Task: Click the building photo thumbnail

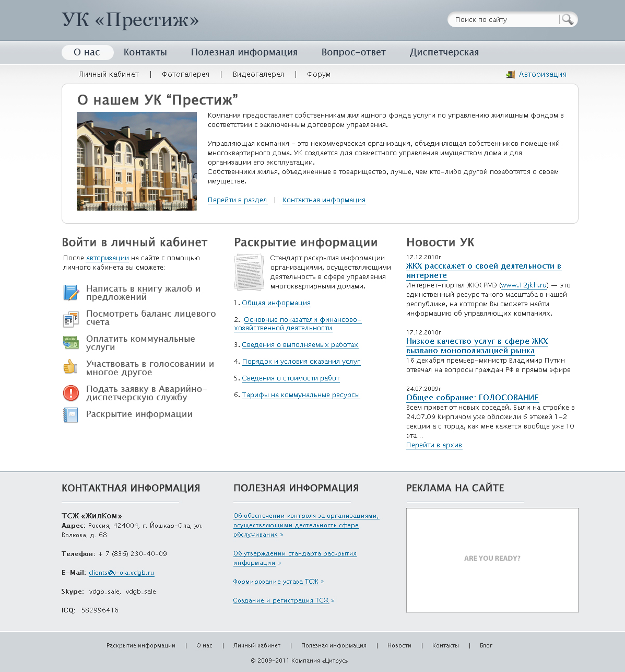Action: pos(137,161)
